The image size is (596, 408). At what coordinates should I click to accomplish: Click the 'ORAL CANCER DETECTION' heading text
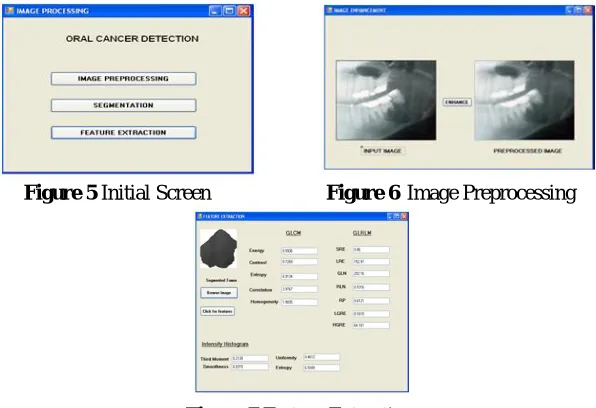[132, 39]
